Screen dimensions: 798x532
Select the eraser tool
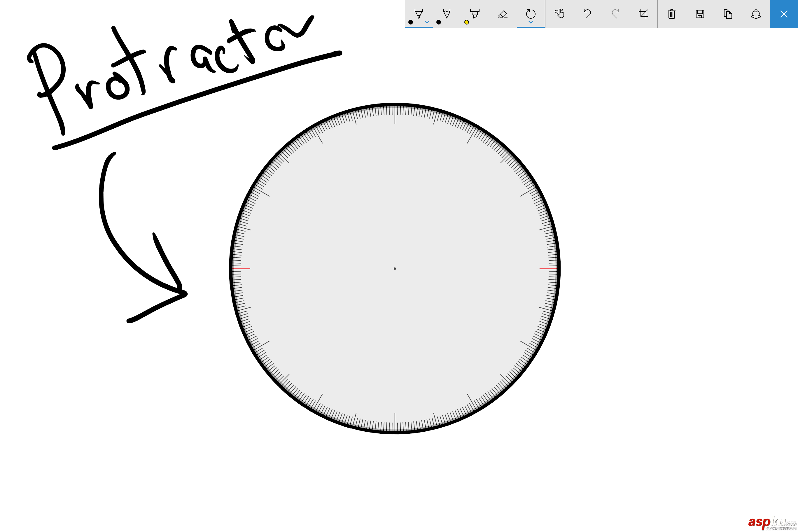[x=503, y=14]
